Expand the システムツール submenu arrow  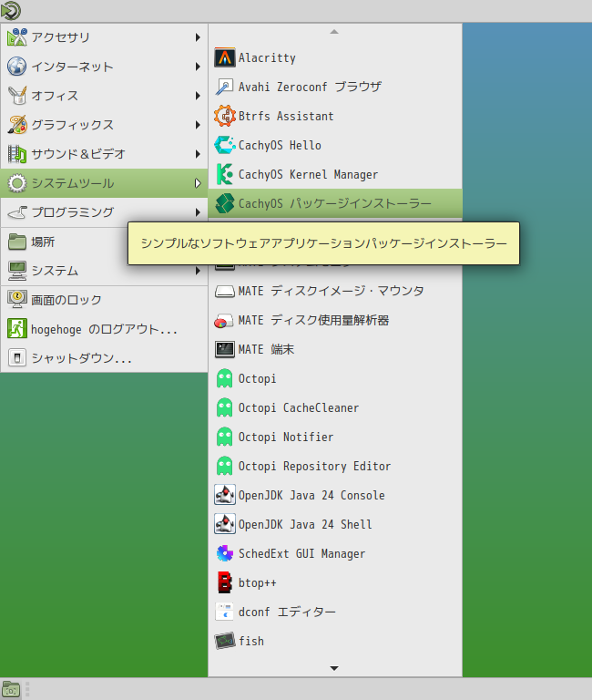(198, 183)
